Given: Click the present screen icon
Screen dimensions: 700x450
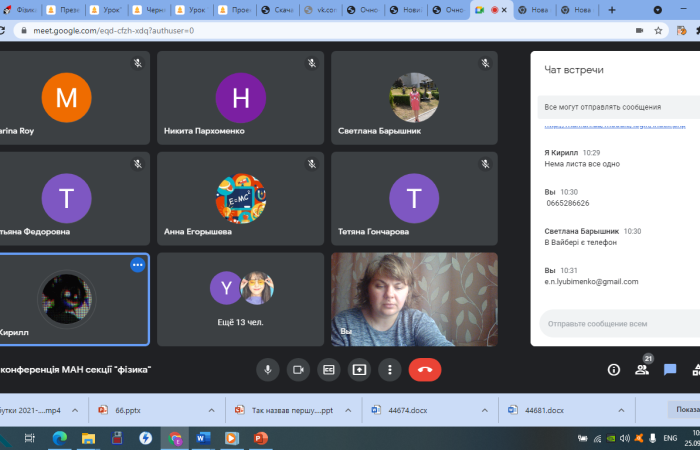Looking at the screenshot, I should 359,369.
